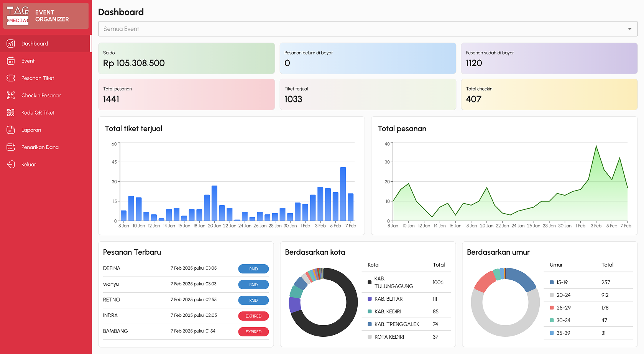Click the Laporan report icon
Image resolution: width=644 pixels, height=354 pixels.
coord(11,130)
